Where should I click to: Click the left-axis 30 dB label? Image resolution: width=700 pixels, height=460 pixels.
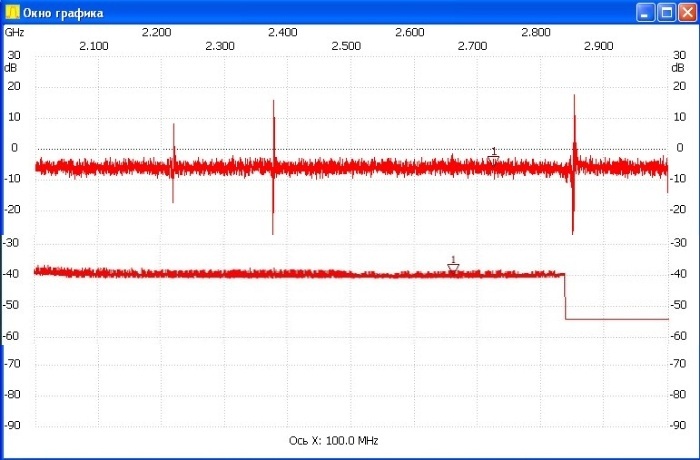pyautogui.click(x=14, y=55)
